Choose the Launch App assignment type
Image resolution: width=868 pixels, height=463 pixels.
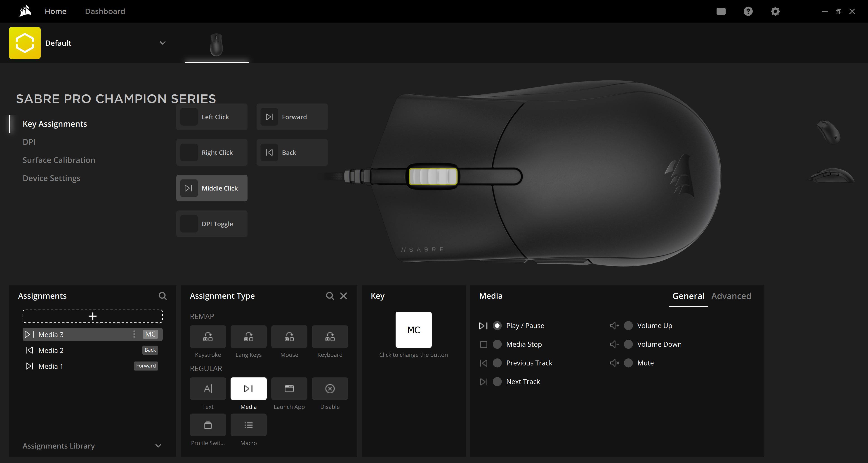pos(289,389)
